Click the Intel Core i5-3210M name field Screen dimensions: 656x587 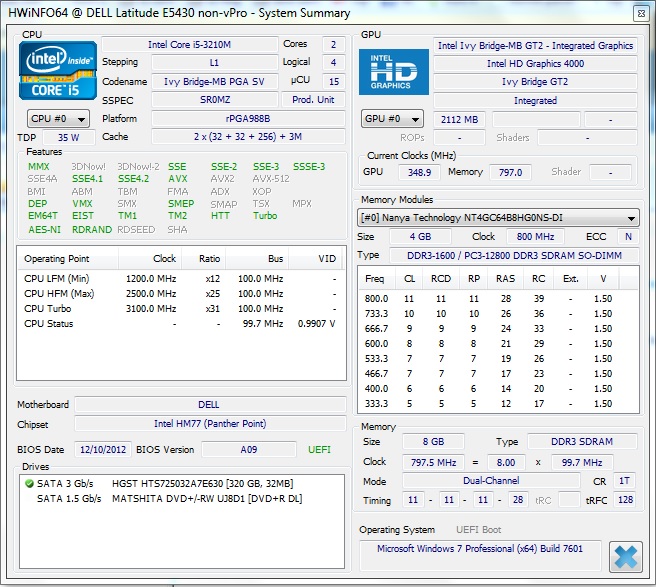click(190, 45)
